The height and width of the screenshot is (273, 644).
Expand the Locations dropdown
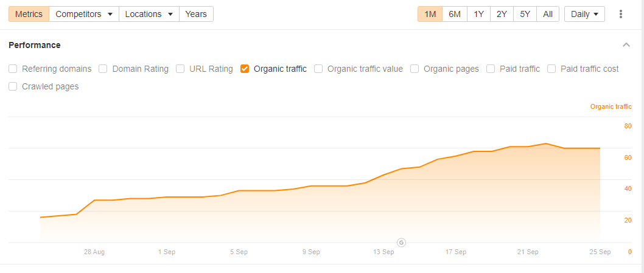point(149,14)
